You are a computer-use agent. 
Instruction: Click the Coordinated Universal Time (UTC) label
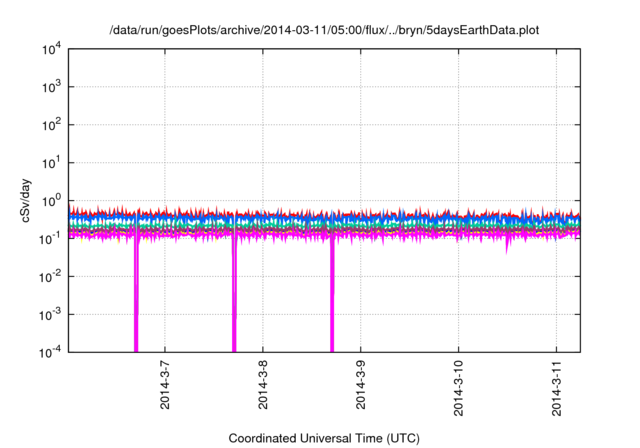pos(324,438)
